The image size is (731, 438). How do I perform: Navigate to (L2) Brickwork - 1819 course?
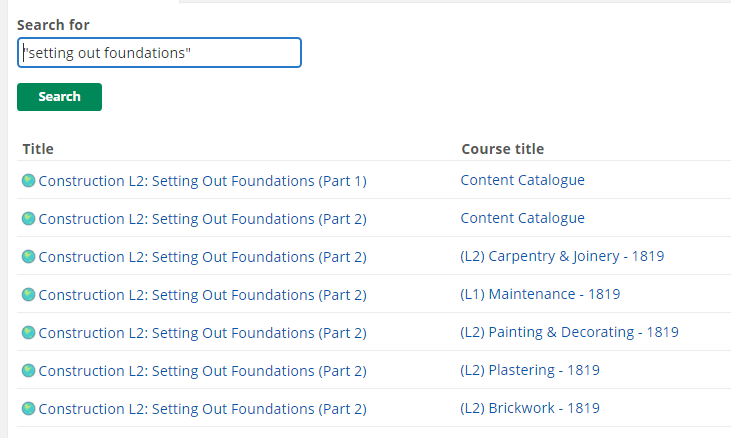pyautogui.click(x=530, y=409)
